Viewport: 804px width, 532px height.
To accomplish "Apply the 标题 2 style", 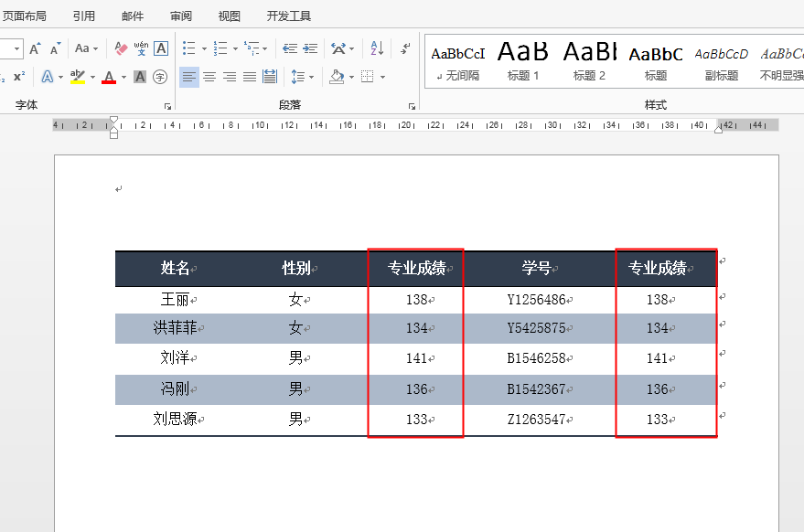I will (x=589, y=63).
